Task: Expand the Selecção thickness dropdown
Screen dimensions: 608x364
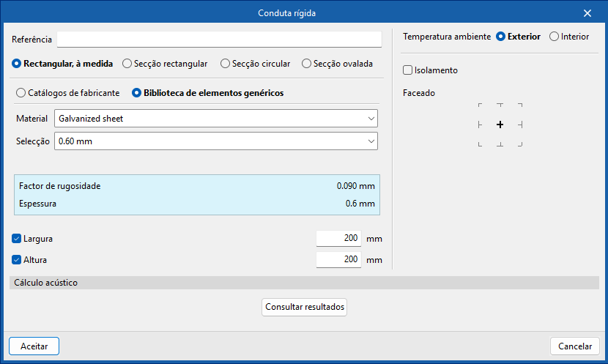Action: [216, 141]
